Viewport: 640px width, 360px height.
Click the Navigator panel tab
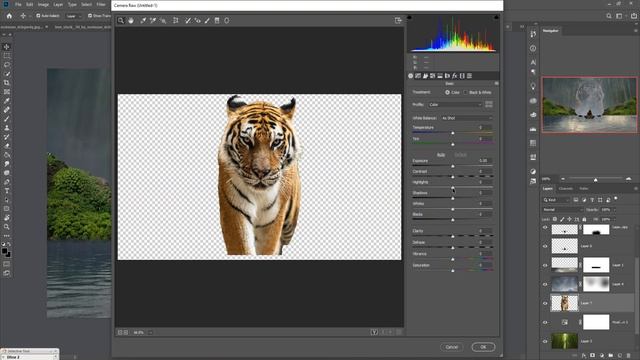click(551, 31)
